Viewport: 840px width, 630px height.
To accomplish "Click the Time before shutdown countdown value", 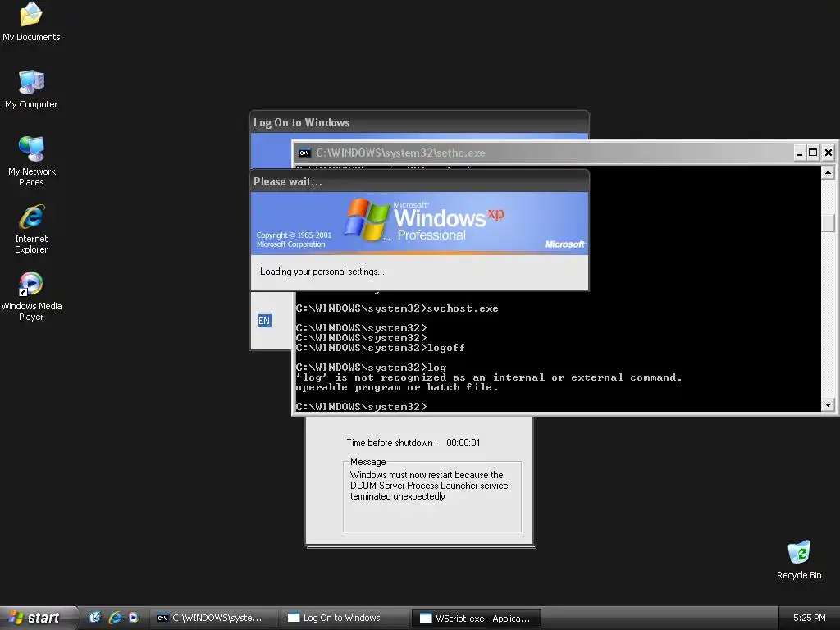I will click(463, 443).
